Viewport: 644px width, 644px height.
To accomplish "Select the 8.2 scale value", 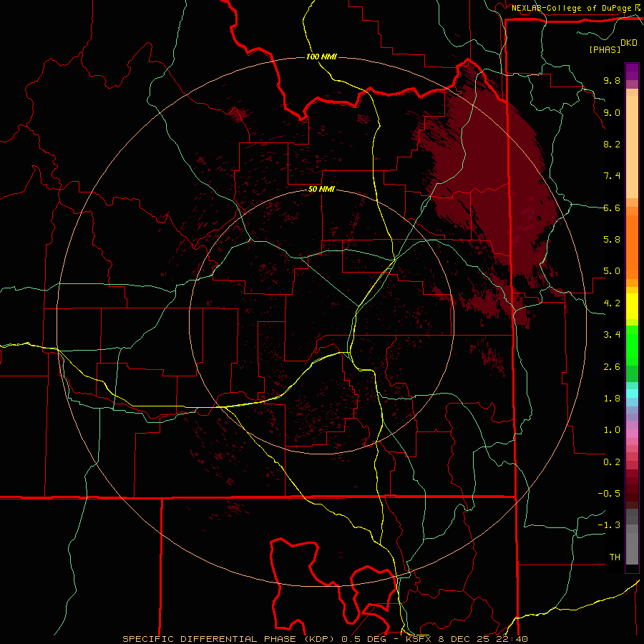I will coord(612,144).
